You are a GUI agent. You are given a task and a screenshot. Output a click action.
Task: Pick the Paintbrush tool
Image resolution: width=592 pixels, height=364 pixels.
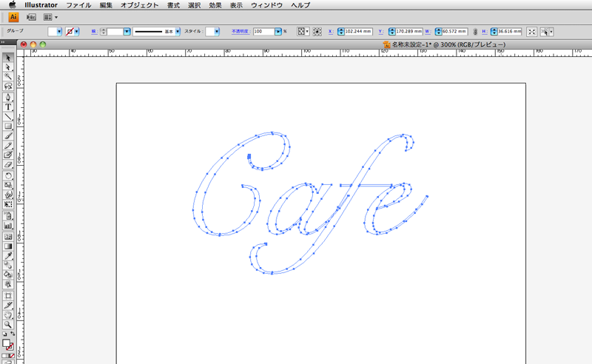coord(8,136)
